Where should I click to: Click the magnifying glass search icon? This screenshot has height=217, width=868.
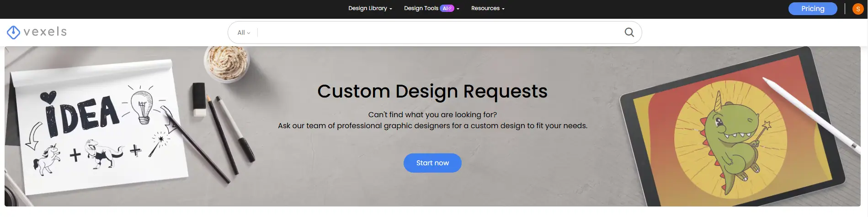coord(629,33)
